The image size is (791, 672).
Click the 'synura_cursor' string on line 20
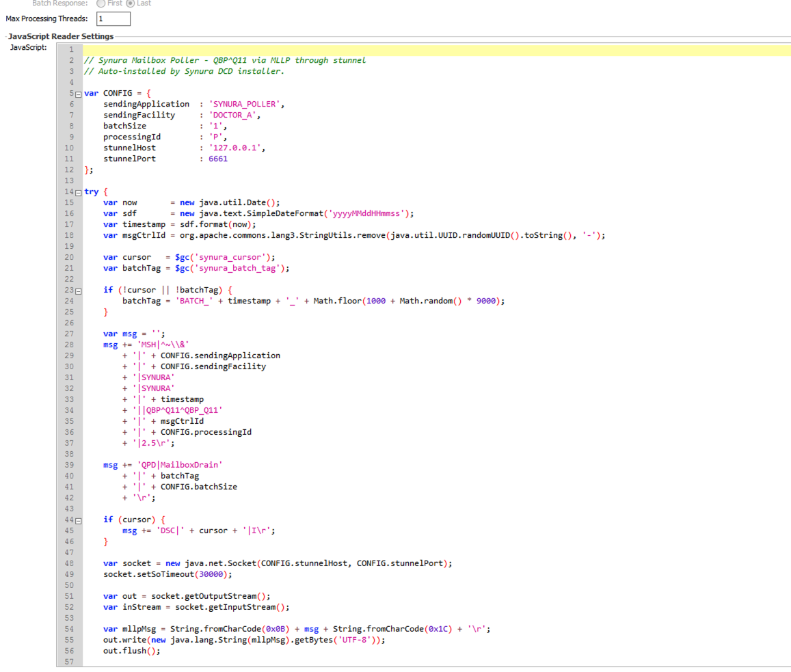(x=230, y=257)
